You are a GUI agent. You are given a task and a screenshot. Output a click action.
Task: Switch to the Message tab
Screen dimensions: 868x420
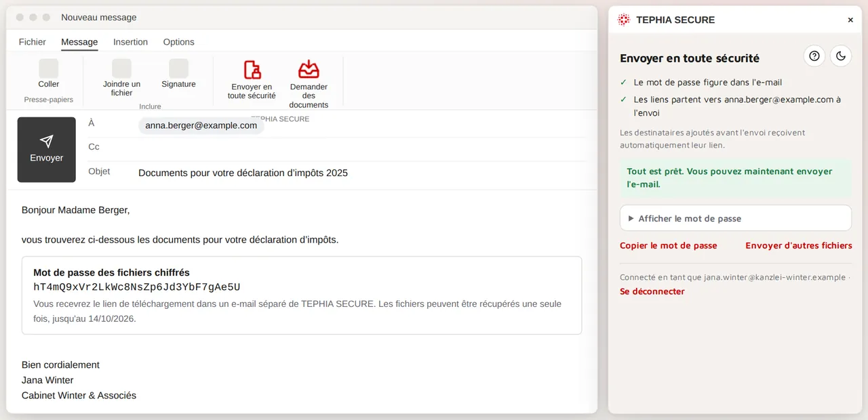tap(79, 42)
